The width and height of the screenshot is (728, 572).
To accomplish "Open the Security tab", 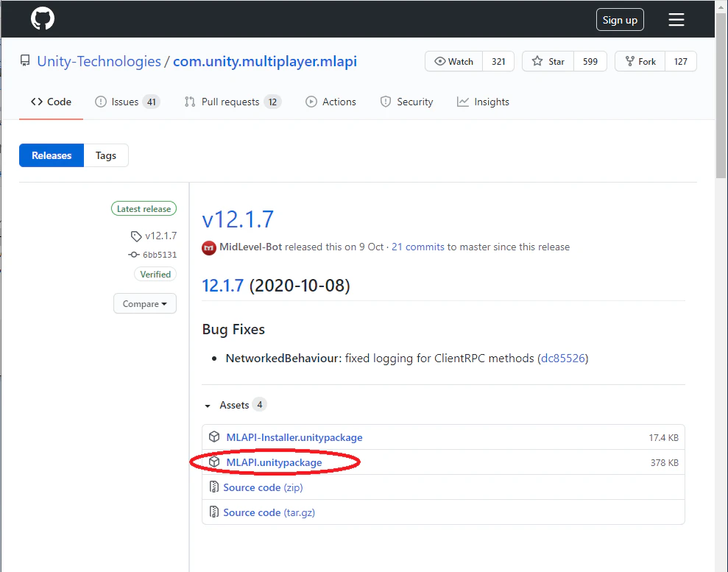I will [x=406, y=102].
